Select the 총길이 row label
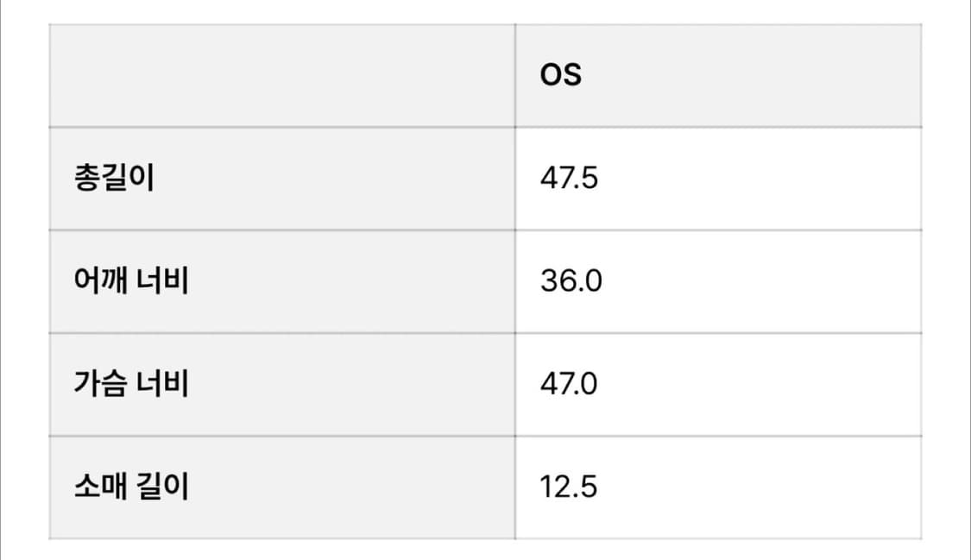Viewport: 971px width, 560px height. click(115, 179)
